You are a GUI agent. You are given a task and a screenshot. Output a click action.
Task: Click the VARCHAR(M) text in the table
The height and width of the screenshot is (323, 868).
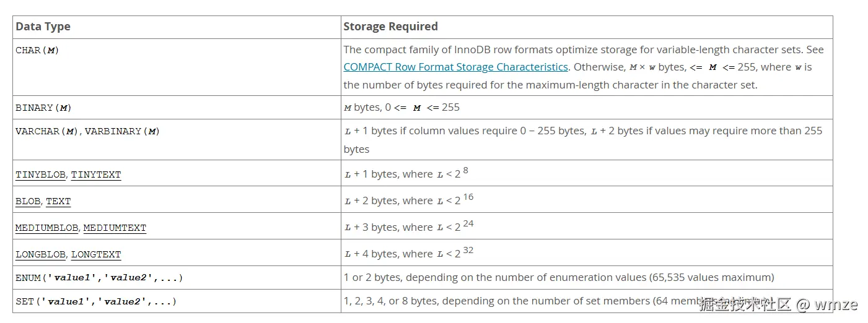(46, 131)
